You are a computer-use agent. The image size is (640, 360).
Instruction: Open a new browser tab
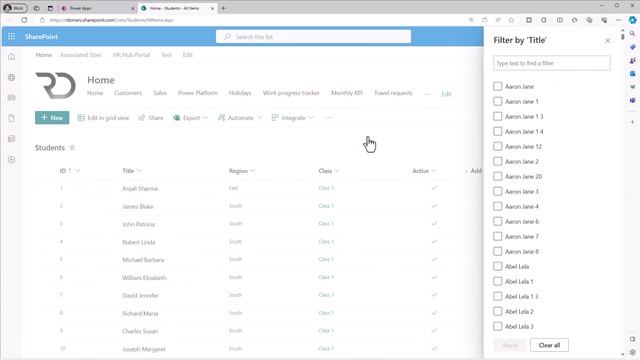click(x=223, y=8)
